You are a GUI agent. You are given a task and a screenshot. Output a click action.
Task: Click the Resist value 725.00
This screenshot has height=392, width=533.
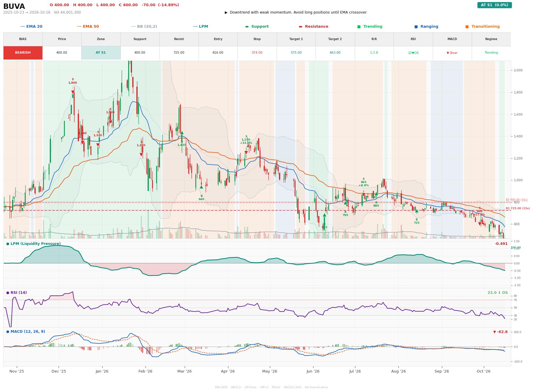179,53
